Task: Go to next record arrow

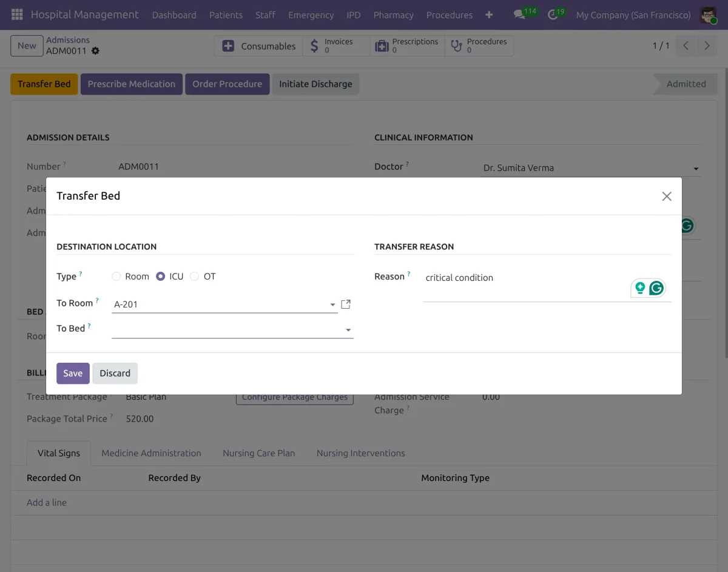Action: point(707,46)
